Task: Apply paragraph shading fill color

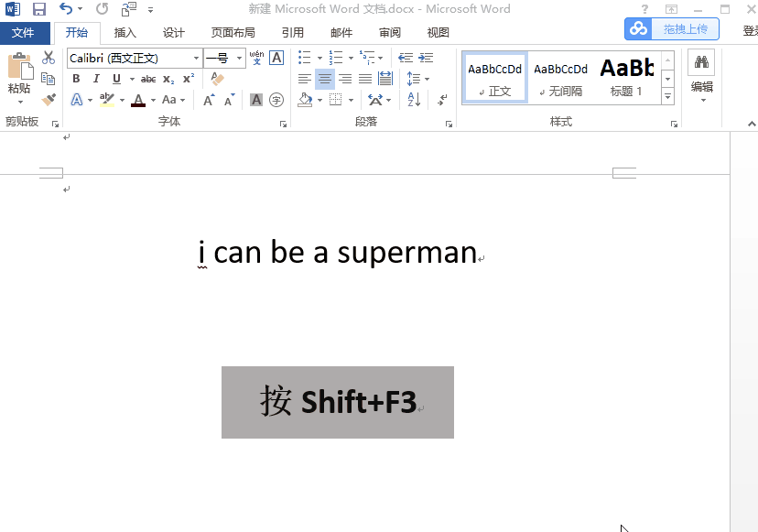Action: point(305,100)
